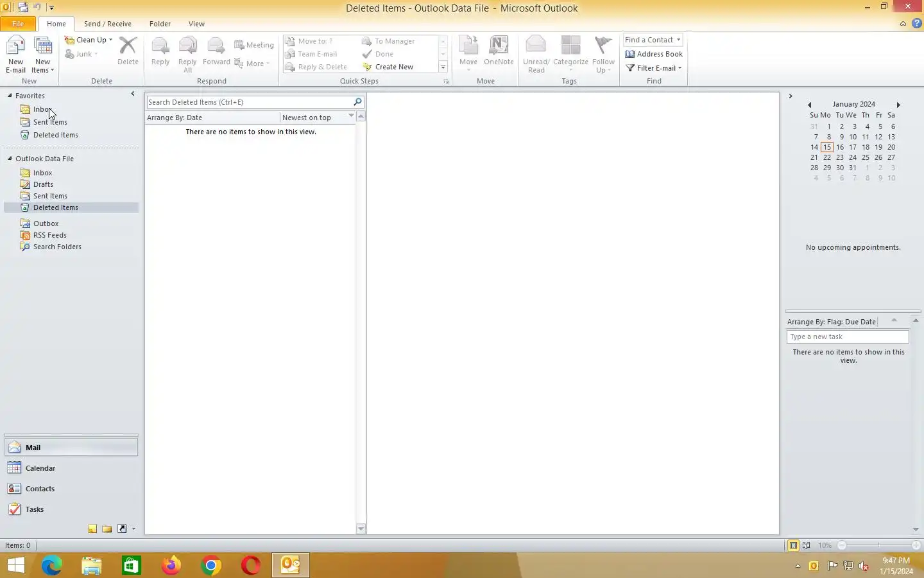Switch to Normal view in status bar
The image size is (924, 578).
tap(793, 545)
